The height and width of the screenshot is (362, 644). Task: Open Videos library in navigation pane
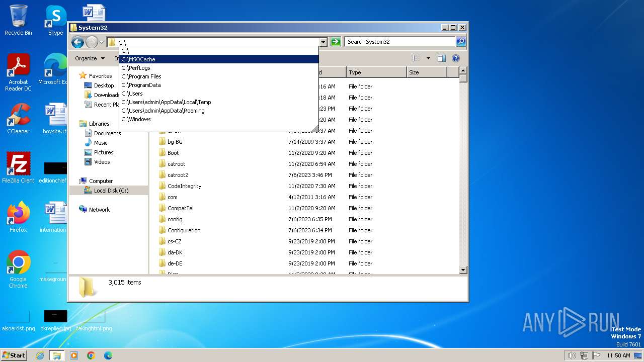102,162
